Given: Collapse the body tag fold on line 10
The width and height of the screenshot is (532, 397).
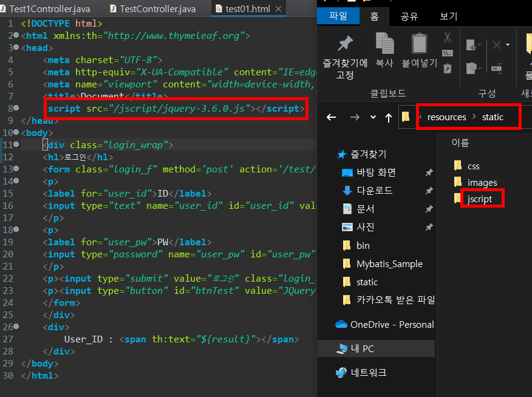Looking at the screenshot, I should click(16, 132).
